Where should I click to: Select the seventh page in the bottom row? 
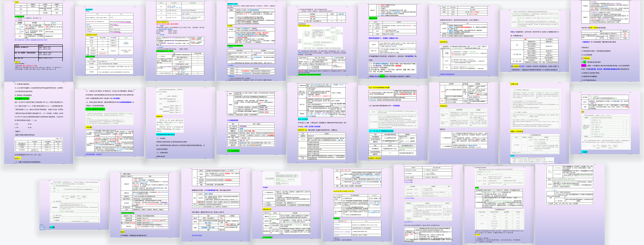click(499, 205)
